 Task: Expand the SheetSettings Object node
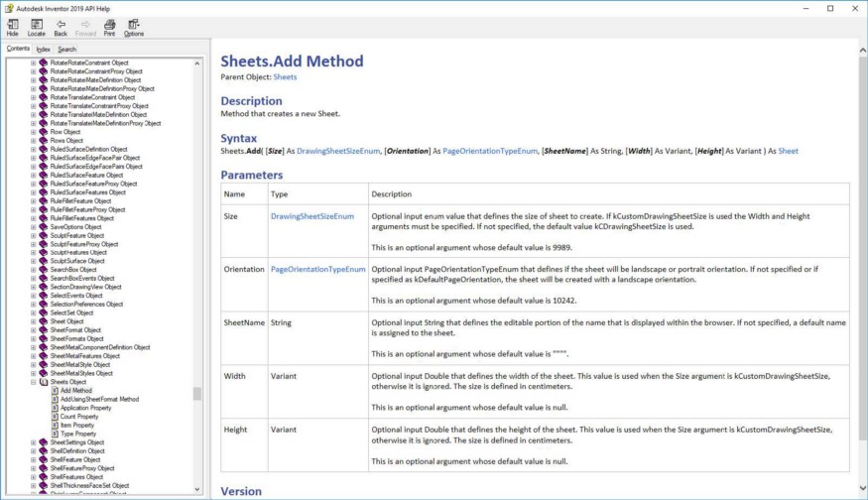coord(33,442)
